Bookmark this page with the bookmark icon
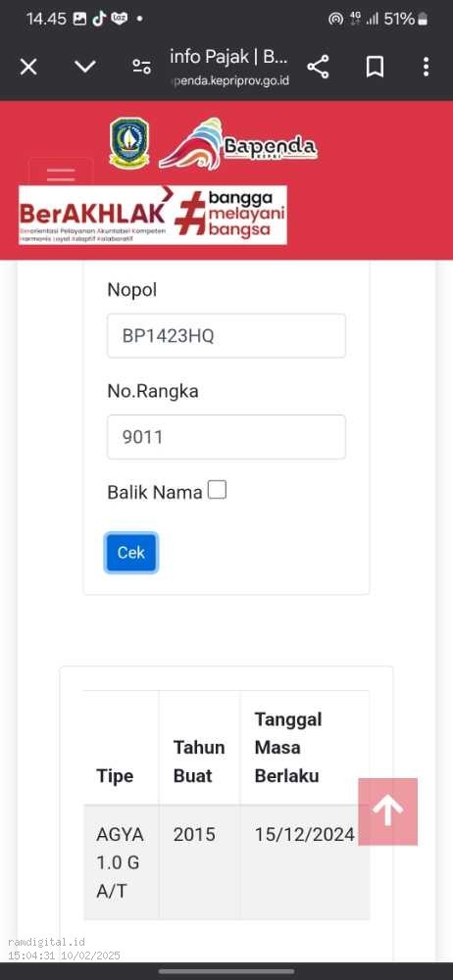The height and width of the screenshot is (980, 453). pos(375,67)
